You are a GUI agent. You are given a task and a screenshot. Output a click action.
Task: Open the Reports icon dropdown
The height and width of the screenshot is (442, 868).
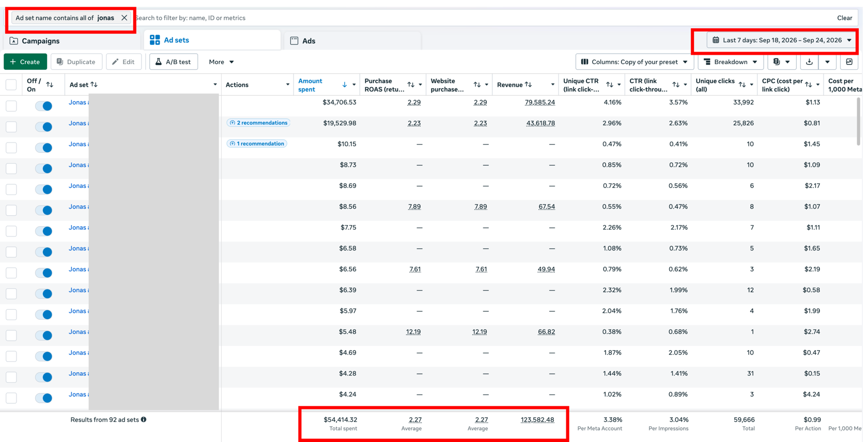pyautogui.click(x=781, y=61)
